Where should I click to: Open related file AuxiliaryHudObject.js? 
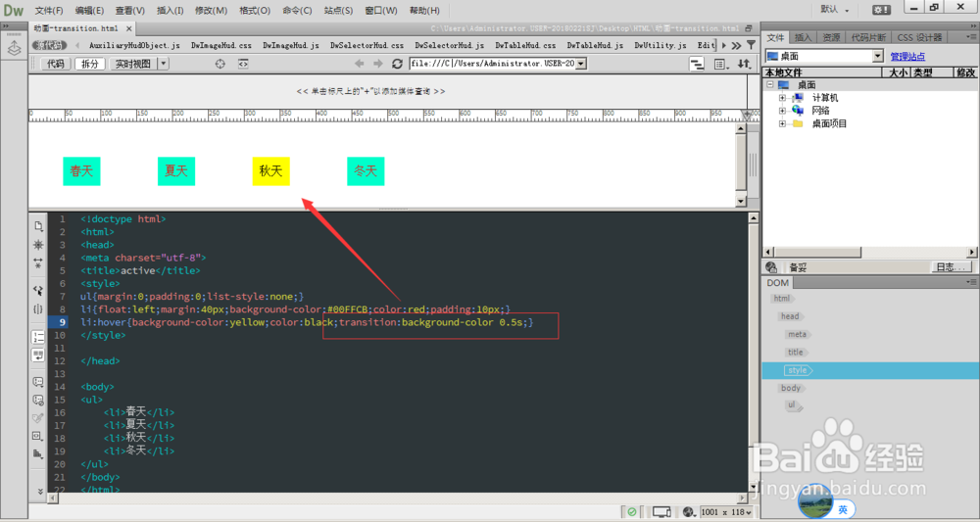pyautogui.click(x=134, y=46)
